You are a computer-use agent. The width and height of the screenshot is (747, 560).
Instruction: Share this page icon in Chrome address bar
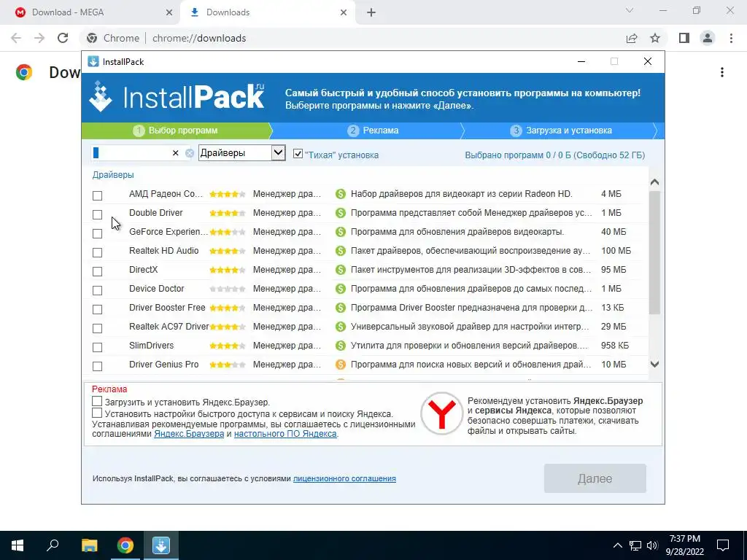coord(632,38)
